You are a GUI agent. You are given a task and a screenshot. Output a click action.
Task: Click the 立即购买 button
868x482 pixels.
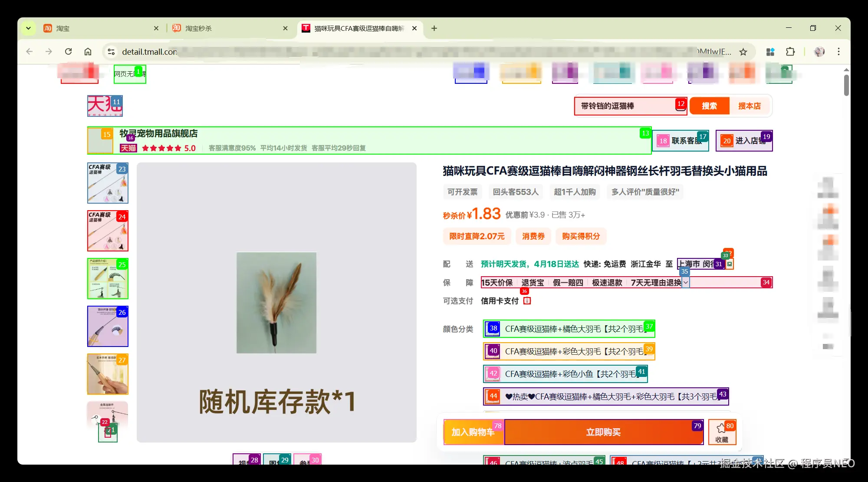pos(603,432)
